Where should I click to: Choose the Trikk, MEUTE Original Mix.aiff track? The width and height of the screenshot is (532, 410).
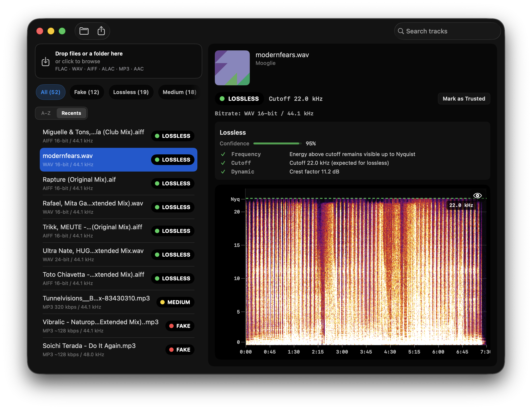pyautogui.click(x=118, y=231)
